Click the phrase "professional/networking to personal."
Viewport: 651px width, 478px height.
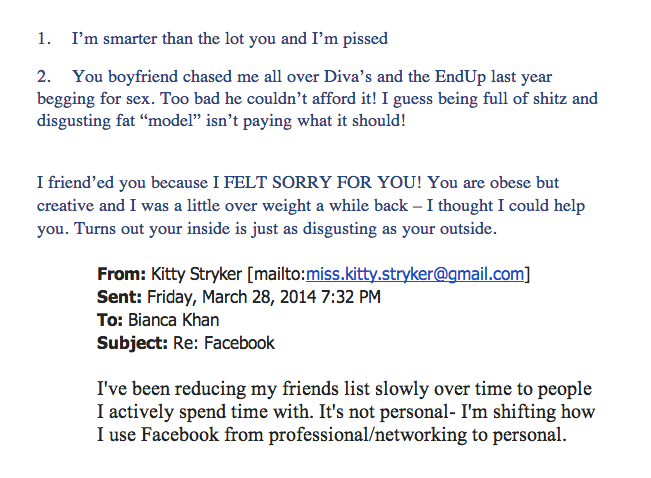click(417, 435)
